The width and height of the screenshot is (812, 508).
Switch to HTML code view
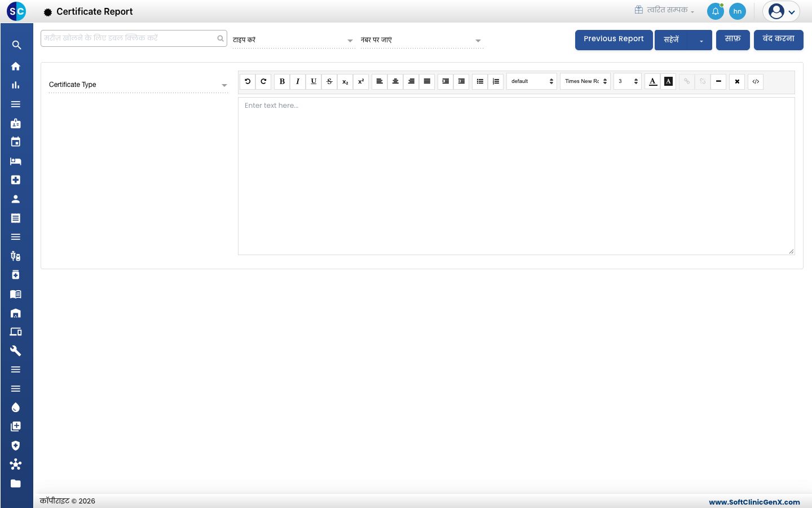[756, 81]
